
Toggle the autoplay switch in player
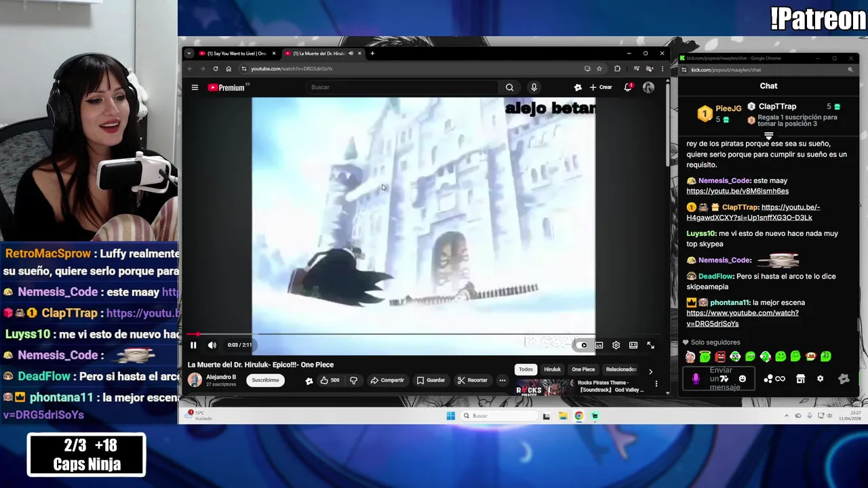click(583, 345)
